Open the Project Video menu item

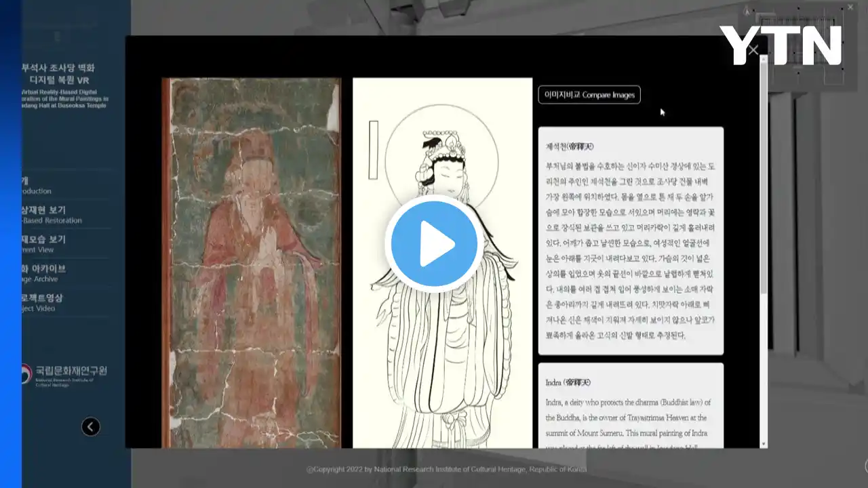pyautogui.click(x=65, y=303)
